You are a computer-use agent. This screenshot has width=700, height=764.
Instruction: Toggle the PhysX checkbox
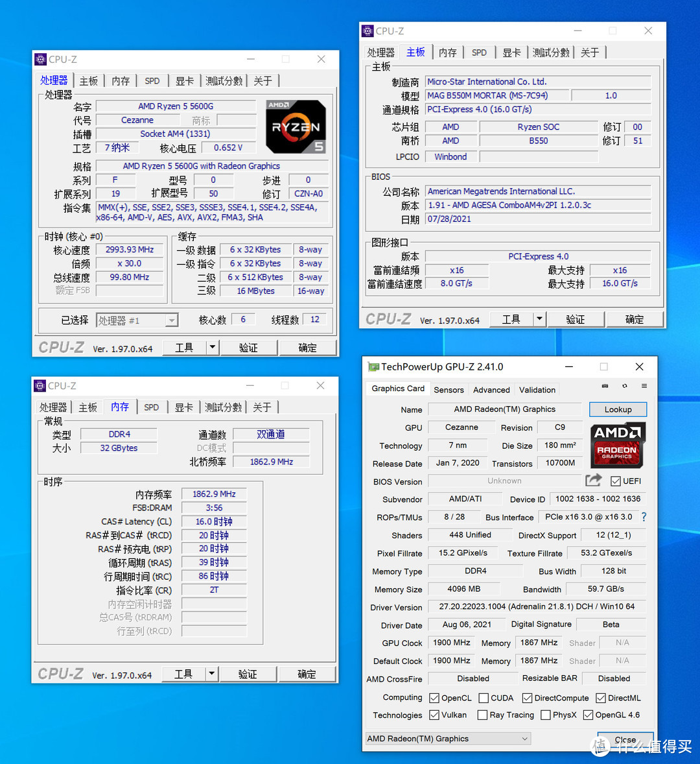click(x=546, y=715)
